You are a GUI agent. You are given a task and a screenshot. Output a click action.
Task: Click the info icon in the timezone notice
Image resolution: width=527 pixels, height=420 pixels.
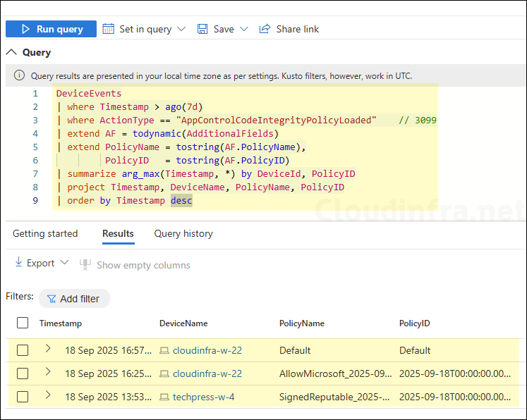pos(19,75)
